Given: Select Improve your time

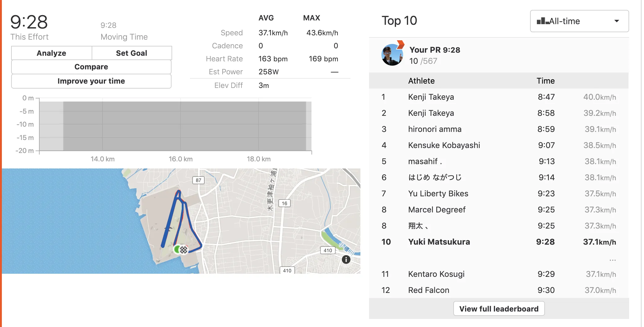Looking at the screenshot, I should (91, 81).
